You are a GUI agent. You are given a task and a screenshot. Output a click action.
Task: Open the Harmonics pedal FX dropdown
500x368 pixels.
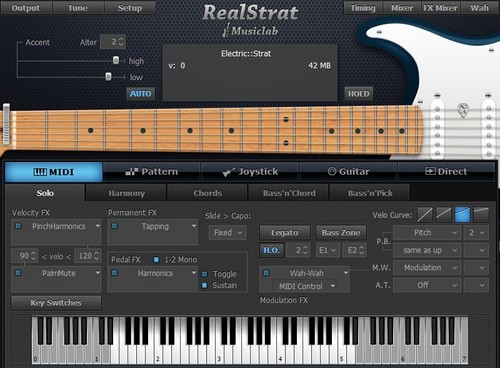point(194,273)
